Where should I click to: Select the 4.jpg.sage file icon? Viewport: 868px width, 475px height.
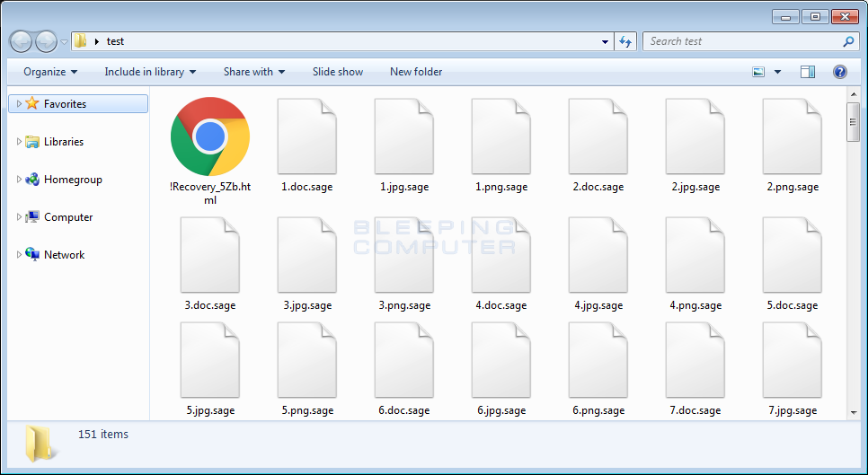coord(598,255)
